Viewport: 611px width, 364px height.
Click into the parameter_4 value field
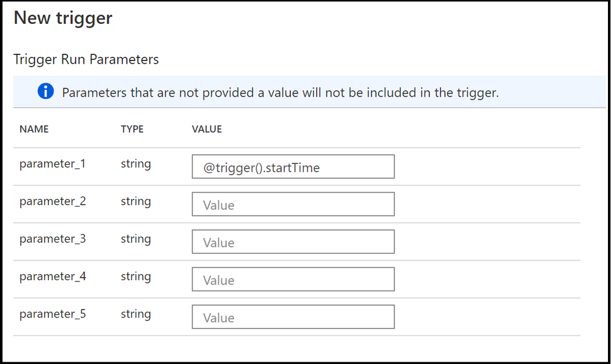point(293,280)
